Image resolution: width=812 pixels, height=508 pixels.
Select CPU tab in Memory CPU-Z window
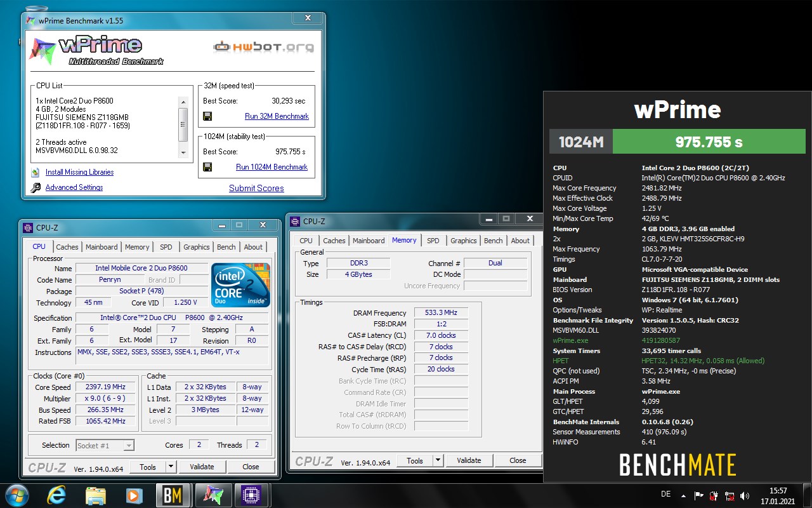[x=306, y=241]
